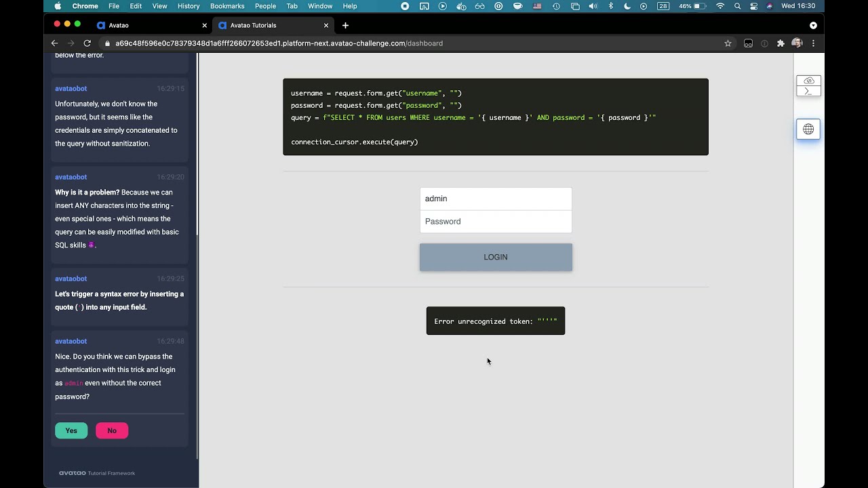Viewport: 868px width, 488px height.
Task: Open the Chrome three-dot menu
Action: pyautogui.click(x=813, y=43)
